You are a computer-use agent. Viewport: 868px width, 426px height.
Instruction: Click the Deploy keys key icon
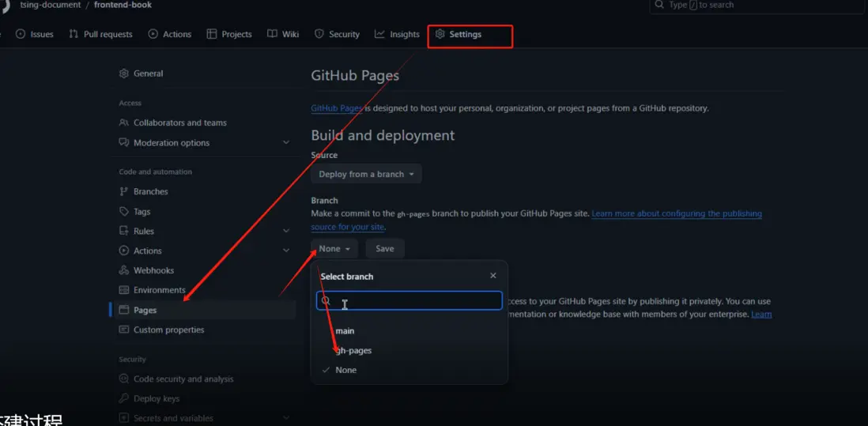pyautogui.click(x=124, y=398)
